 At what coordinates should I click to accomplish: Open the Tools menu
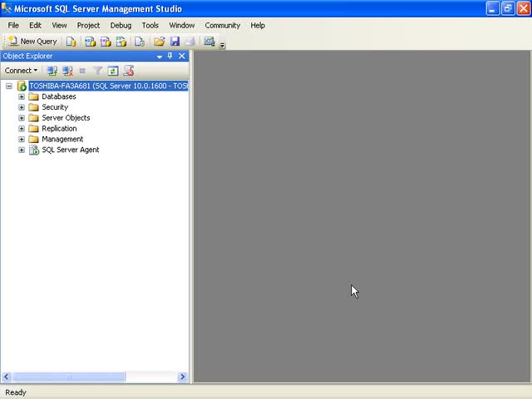[150, 26]
